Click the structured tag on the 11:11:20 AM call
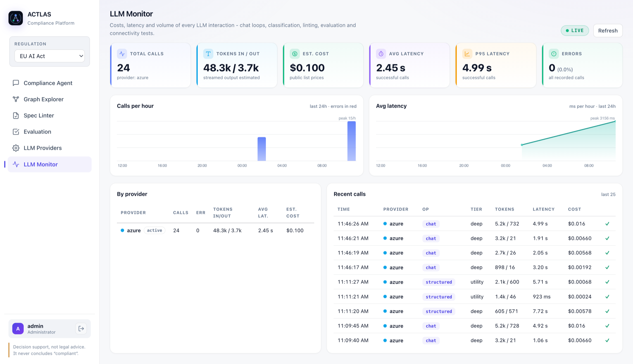633x364 pixels. point(439,311)
